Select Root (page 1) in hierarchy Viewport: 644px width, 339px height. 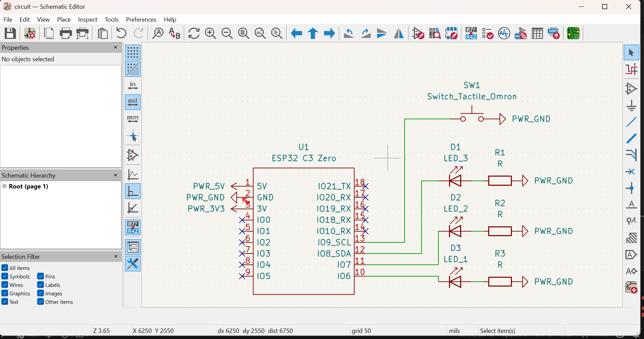click(x=28, y=186)
